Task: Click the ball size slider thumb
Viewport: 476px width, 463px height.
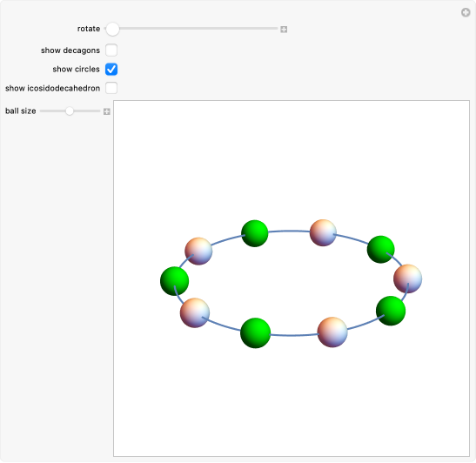Action: [70, 111]
